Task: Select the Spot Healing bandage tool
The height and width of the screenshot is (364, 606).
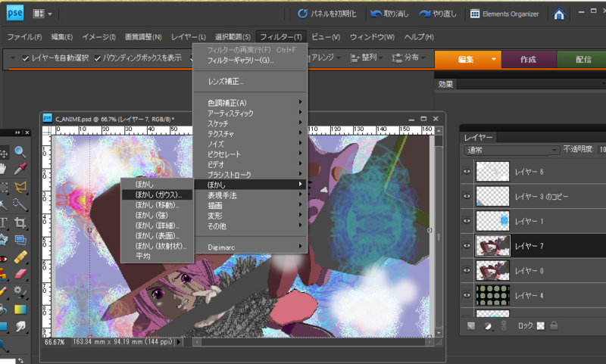Action: pyautogui.click(x=20, y=257)
